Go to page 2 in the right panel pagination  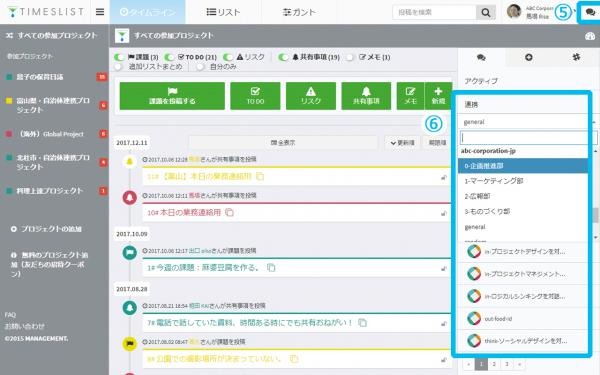coord(494,364)
